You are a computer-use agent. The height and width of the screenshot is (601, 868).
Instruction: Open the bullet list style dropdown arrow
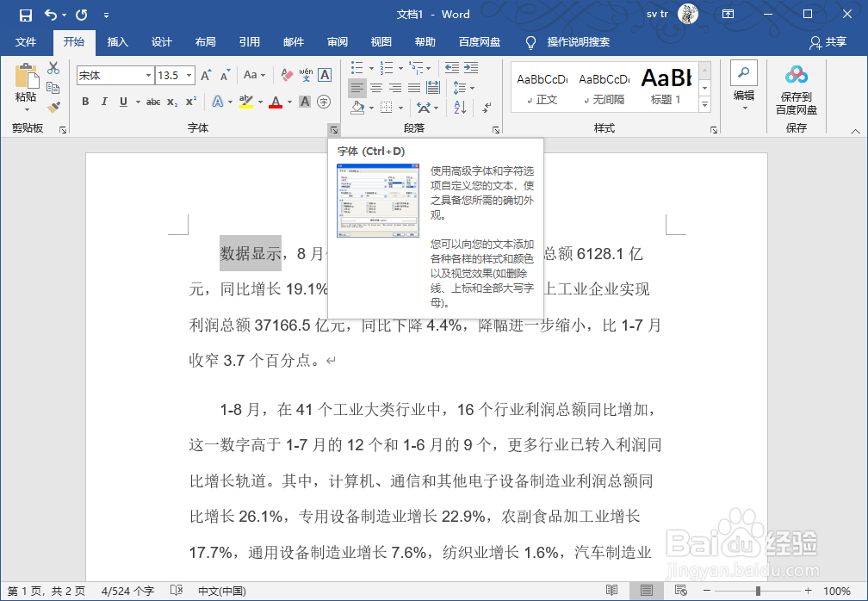click(x=371, y=69)
